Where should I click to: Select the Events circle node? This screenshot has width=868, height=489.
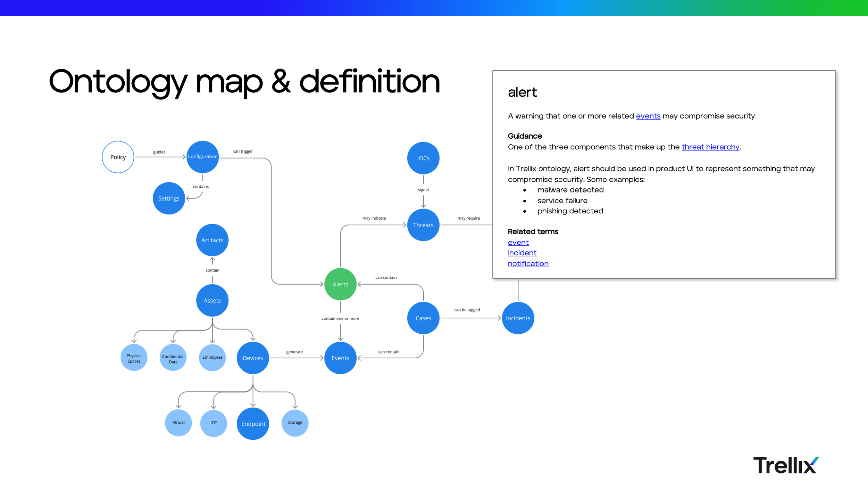pyautogui.click(x=340, y=358)
